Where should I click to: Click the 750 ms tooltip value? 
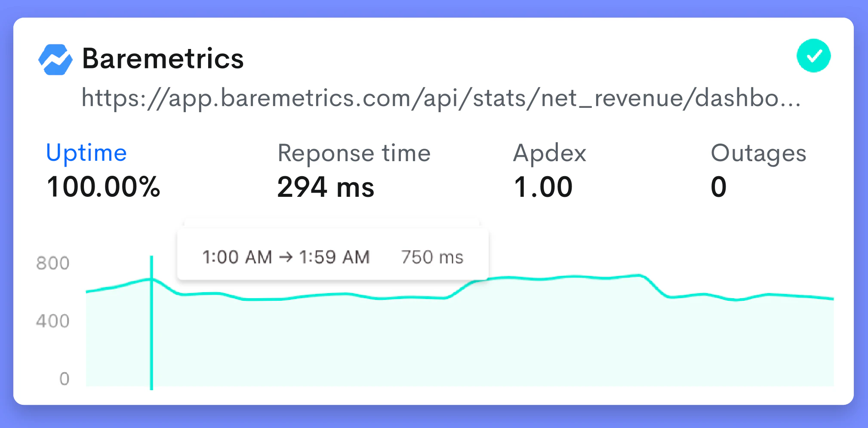(x=432, y=257)
